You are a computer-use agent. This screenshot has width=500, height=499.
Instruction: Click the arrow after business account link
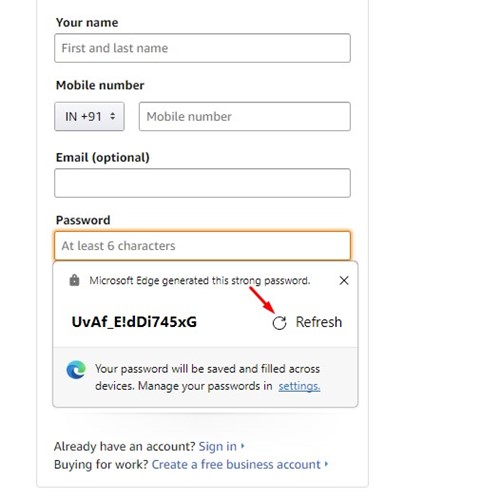click(x=326, y=464)
